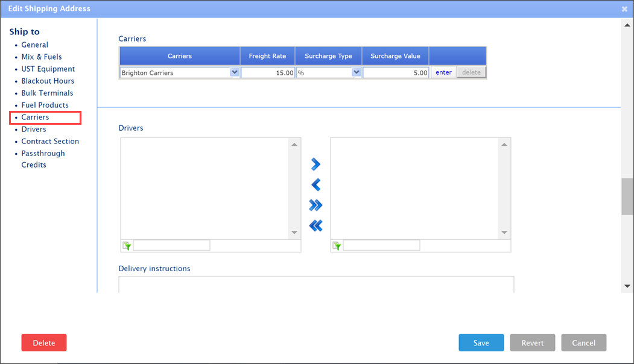Click the Delivery instructions text area
The height and width of the screenshot is (364, 634).
point(316,284)
